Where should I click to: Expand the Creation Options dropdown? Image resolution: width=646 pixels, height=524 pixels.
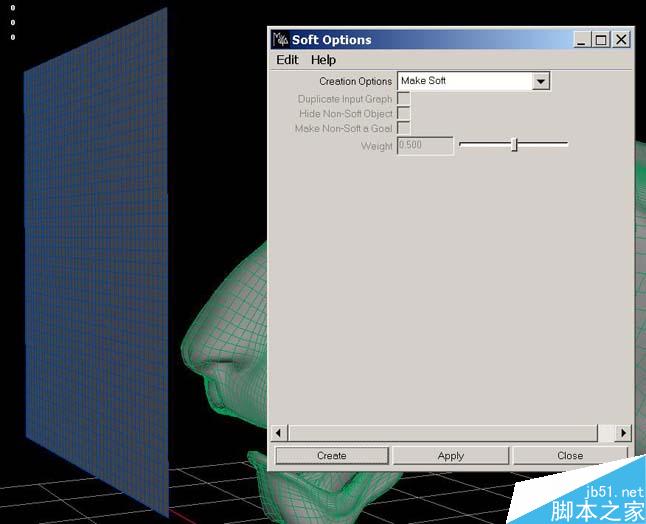click(541, 81)
